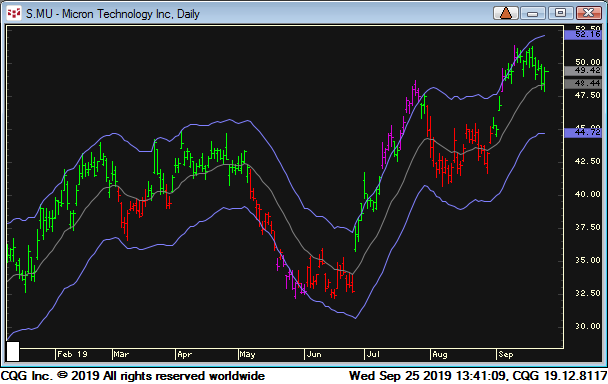The width and height of the screenshot is (608, 384).
Task: Click the 30.00 price axis label
Action: (x=587, y=326)
